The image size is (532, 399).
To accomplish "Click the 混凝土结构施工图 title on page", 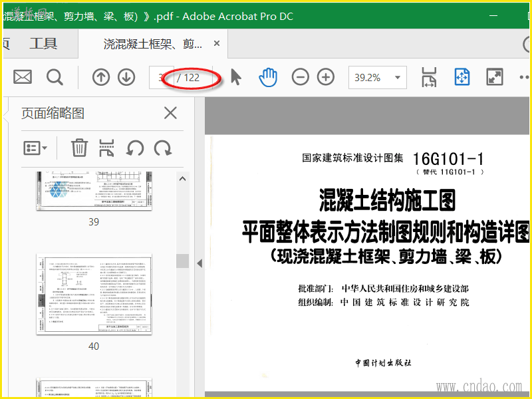I will click(x=387, y=200).
